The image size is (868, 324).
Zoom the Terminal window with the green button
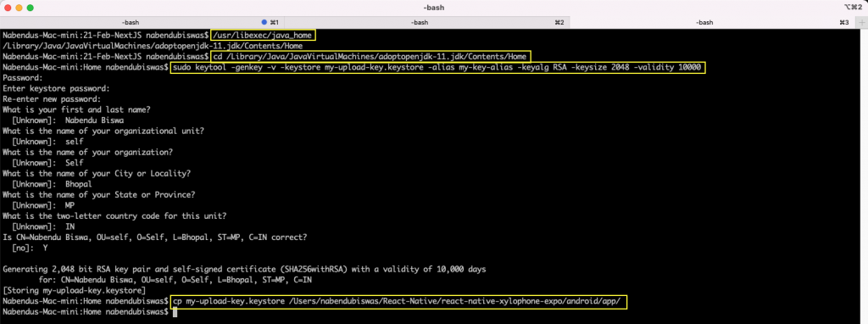tap(31, 8)
